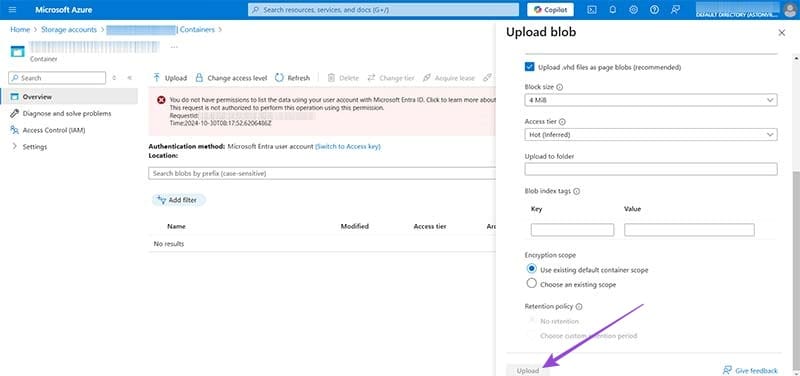Click the blob index tag Value field

(x=689, y=230)
